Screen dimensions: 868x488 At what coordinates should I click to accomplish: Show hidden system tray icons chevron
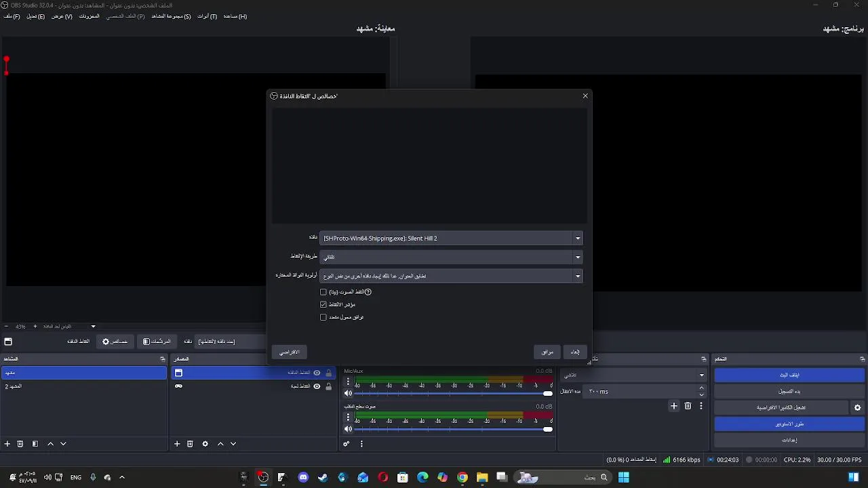click(122, 477)
